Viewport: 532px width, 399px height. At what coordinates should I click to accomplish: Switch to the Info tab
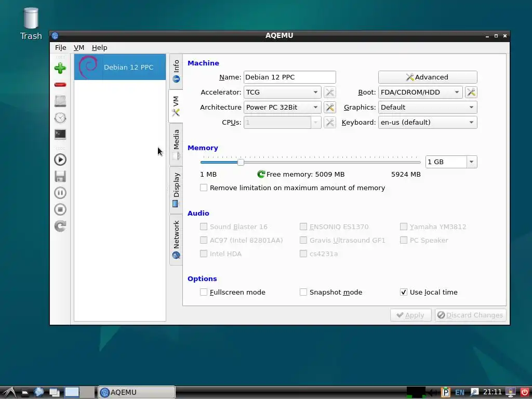(176, 71)
